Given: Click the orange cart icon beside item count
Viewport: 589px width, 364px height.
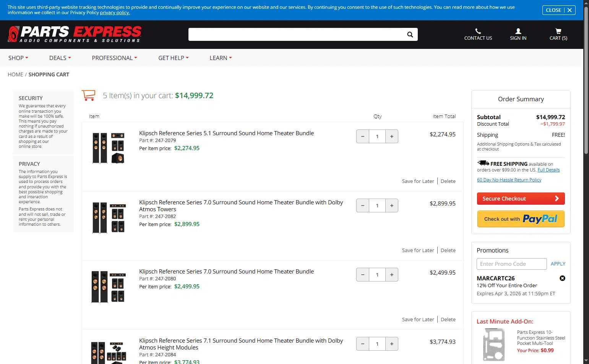Looking at the screenshot, I should [89, 95].
